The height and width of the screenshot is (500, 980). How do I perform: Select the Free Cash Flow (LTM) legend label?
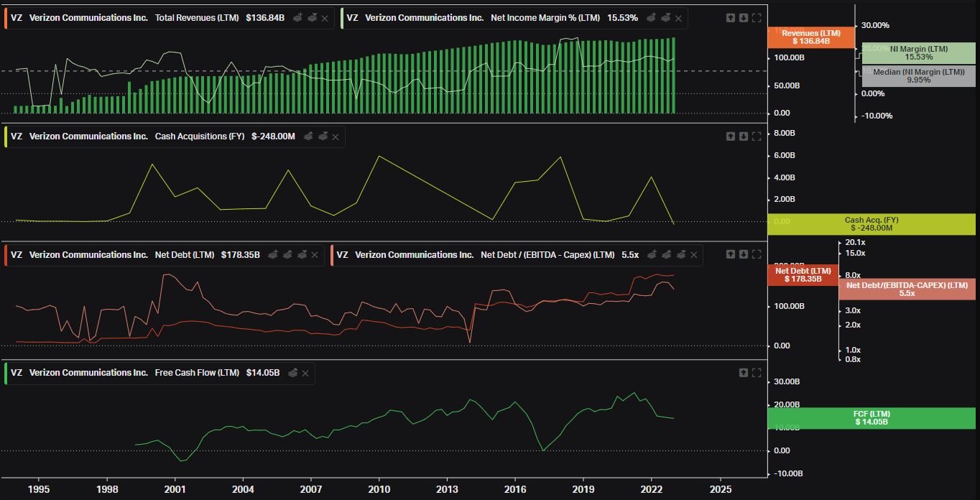pos(197,373)
